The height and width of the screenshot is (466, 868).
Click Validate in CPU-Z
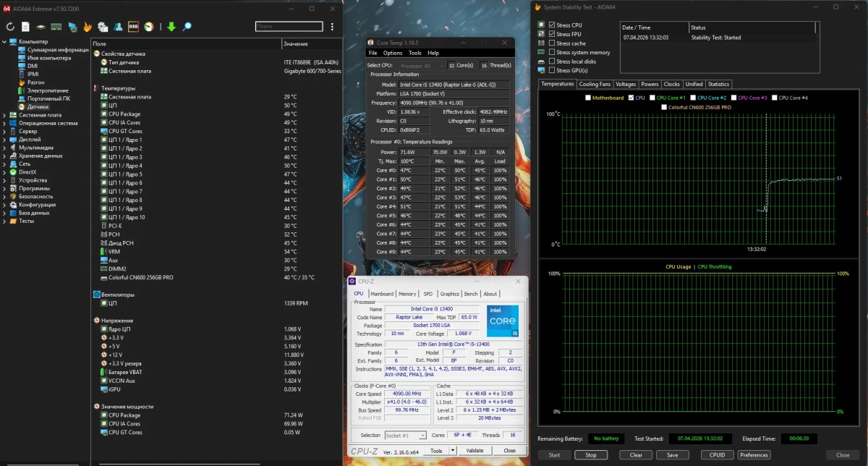pos(475,451)
